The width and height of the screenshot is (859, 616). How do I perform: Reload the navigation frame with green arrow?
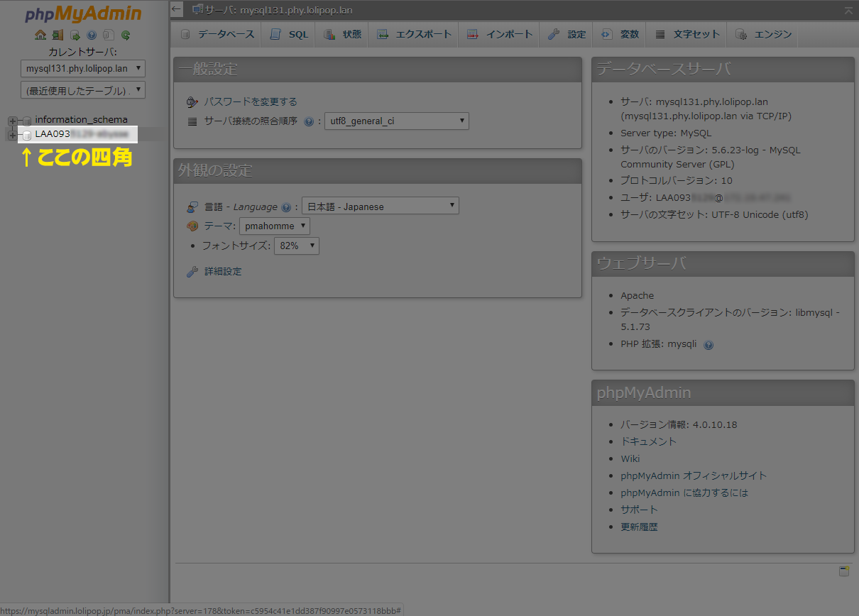126,35
